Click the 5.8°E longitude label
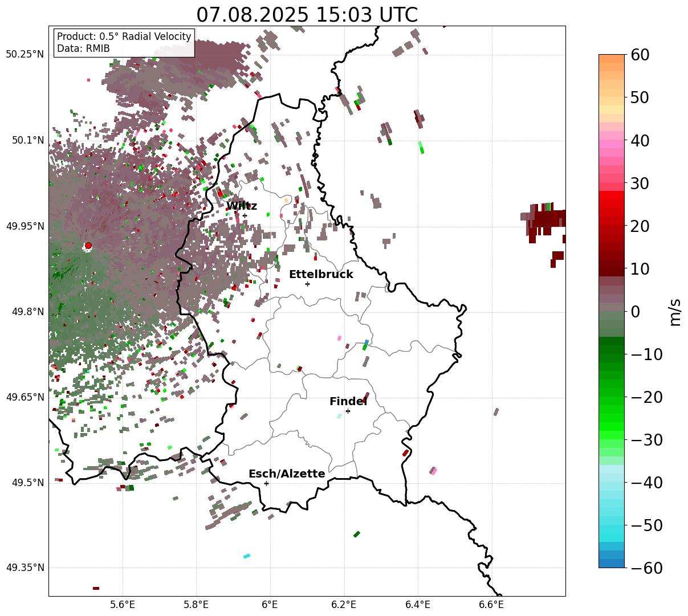This screenshot has height=616, width=688. pyautogui.click(x=196, y=605)
